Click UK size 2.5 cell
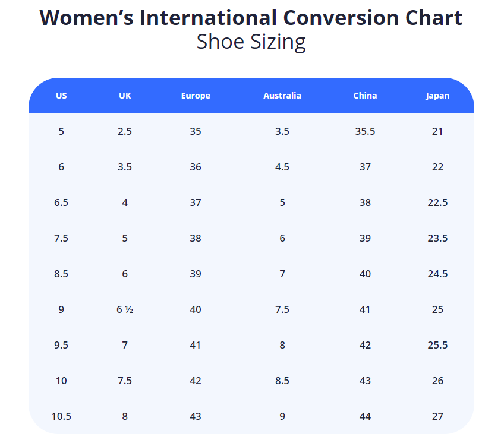 point(125,131)
